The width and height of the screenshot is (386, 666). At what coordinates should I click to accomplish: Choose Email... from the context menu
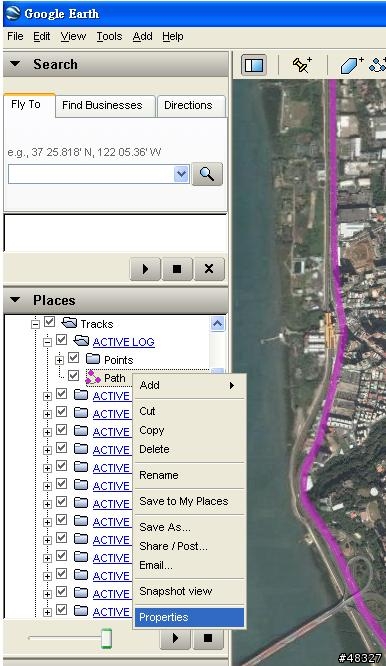[189, 565]
